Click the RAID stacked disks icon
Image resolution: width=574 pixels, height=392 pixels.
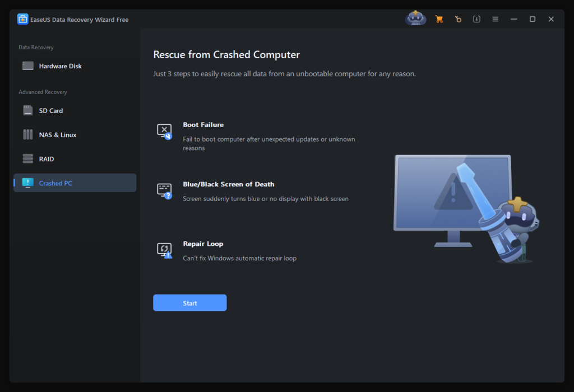click(28, 158)
